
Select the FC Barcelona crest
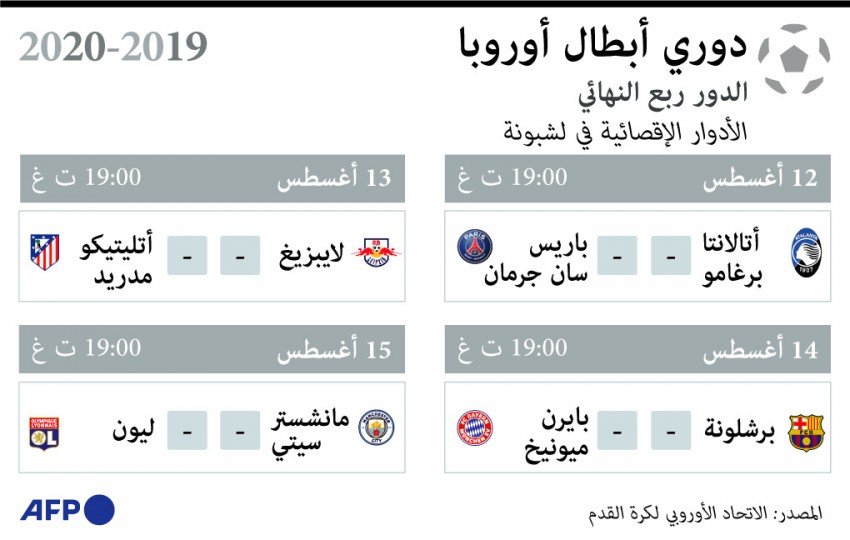pos(806,431)
